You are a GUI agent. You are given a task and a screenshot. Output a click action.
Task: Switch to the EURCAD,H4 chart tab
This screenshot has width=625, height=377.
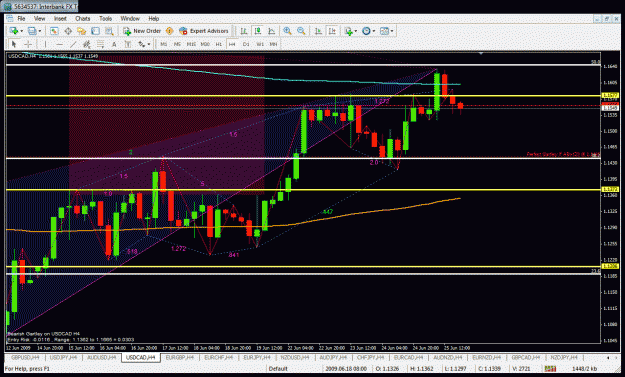coord(409,357)
